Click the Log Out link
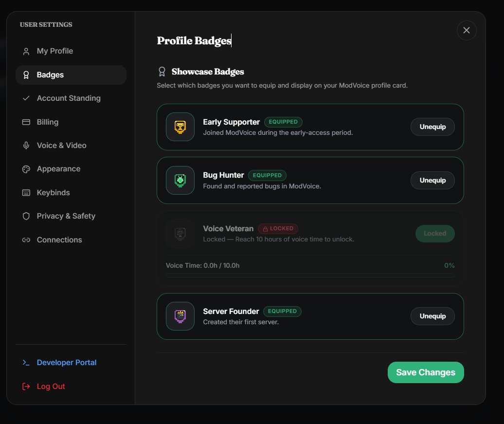 click(71, 387)
